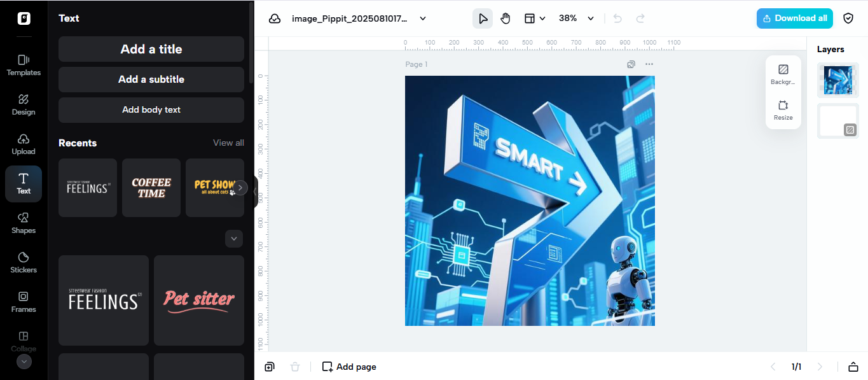Click Download all
This screenshot has width=868, height=380.
click(x=794, y=18)
